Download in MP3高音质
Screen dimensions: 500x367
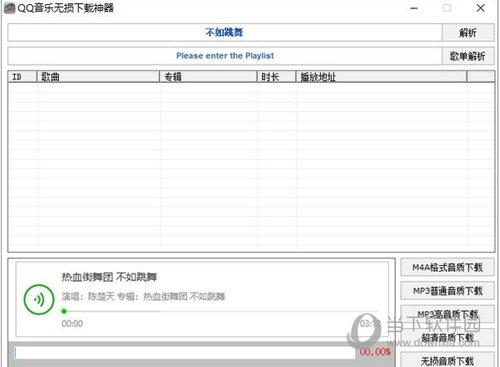(447, 314)
